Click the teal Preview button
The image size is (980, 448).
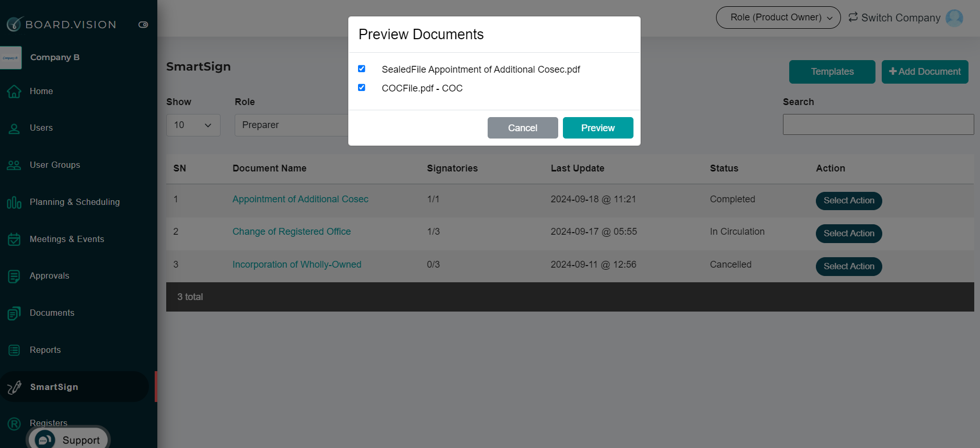pyautogui.click(x=598, y=128)
